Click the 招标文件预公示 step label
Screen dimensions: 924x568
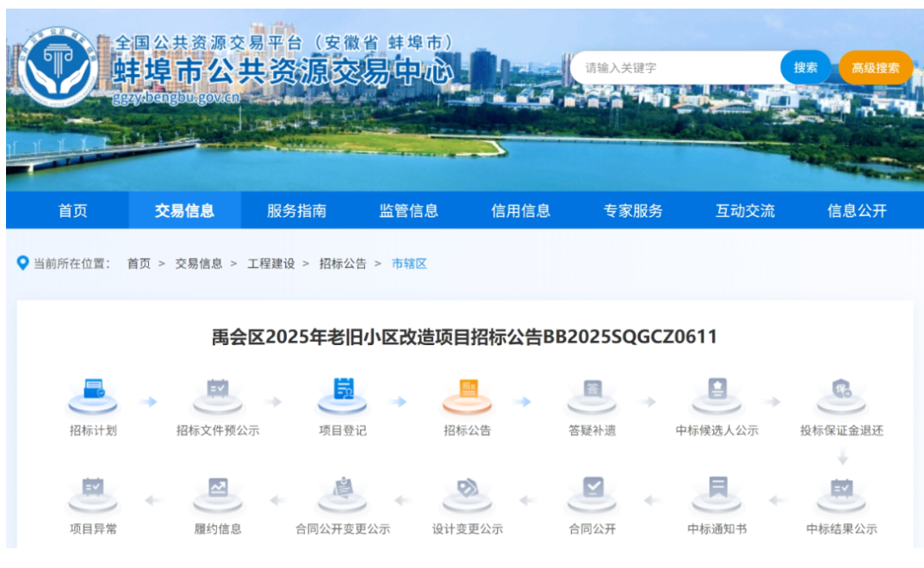click(x=218, y=430)
